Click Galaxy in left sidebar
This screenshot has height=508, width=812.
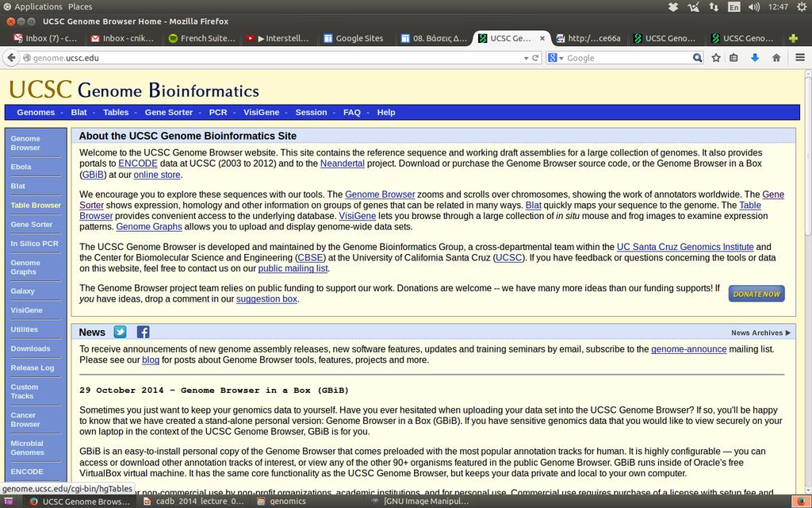(23, 291)
